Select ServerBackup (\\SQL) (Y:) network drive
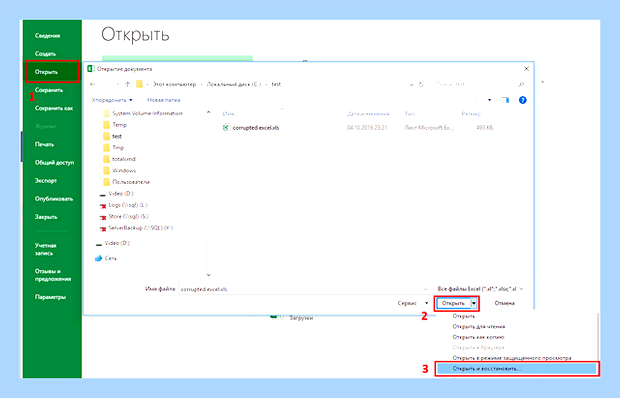This screenshot has width=620, height=398. [x=136, y=228]
